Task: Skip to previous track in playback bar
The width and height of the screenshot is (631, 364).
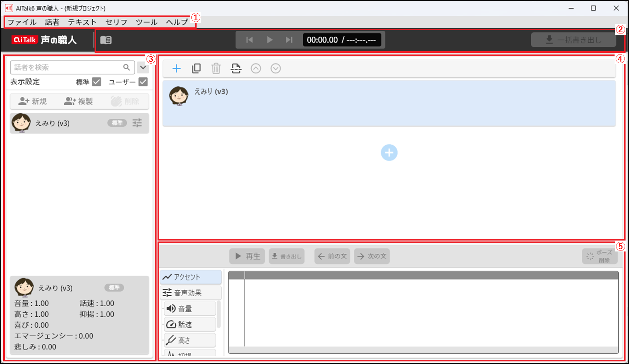Action: 249,40
